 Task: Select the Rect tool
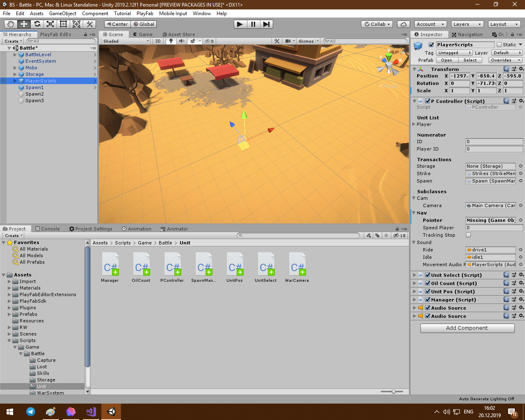pyautogui.click(x=64, y=24)
